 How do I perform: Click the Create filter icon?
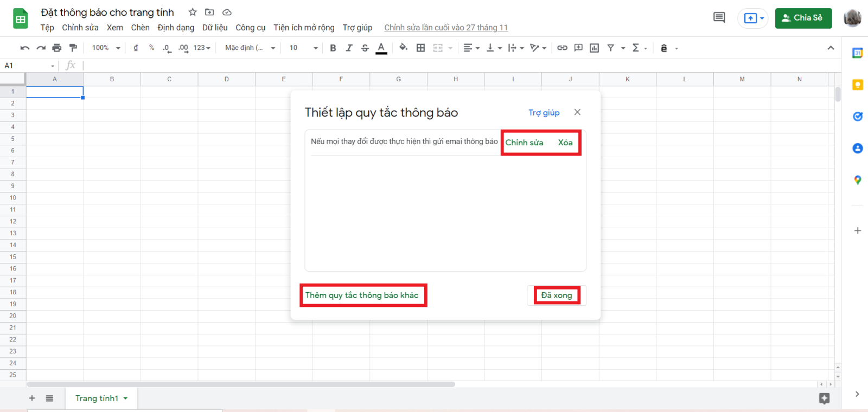(611, 48)
